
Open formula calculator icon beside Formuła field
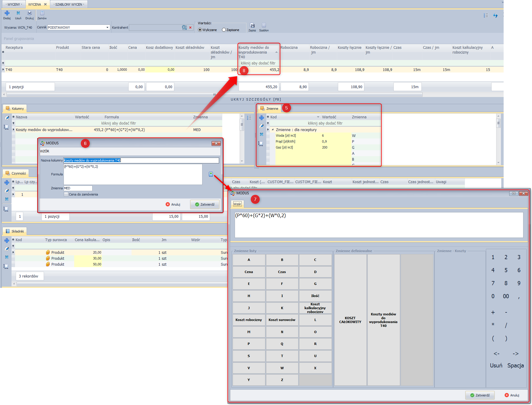[x=211, y=174]
